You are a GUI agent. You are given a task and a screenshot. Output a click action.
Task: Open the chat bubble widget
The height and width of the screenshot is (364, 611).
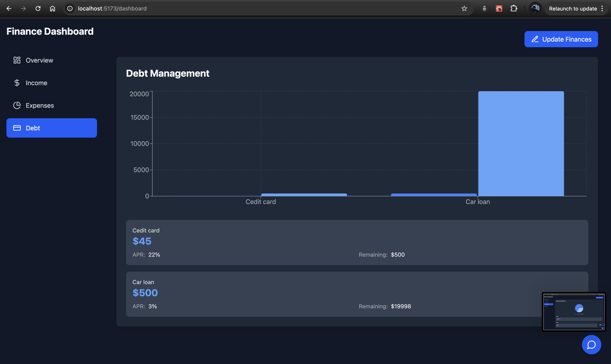(591, 344)
